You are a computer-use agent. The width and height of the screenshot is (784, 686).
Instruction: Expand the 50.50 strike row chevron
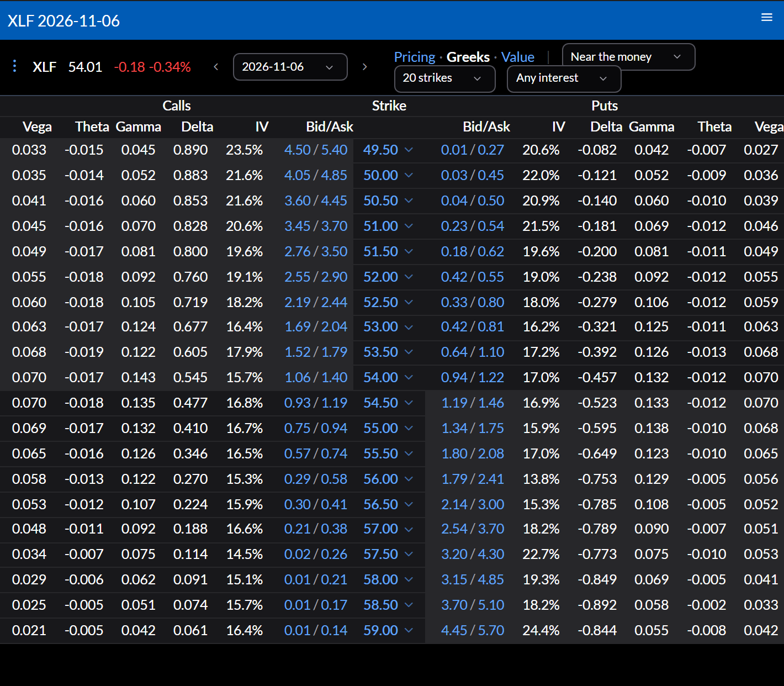(x=409, y=200)
